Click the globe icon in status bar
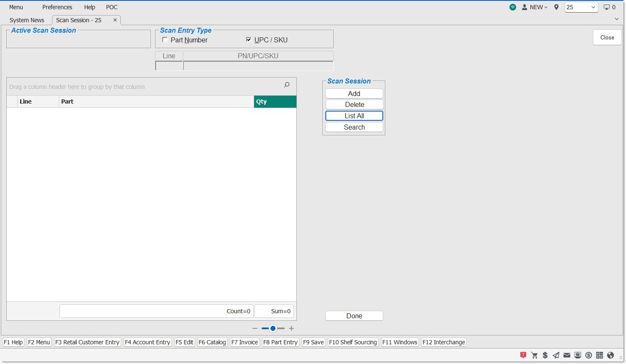626x364 pixels. (610, 355)
